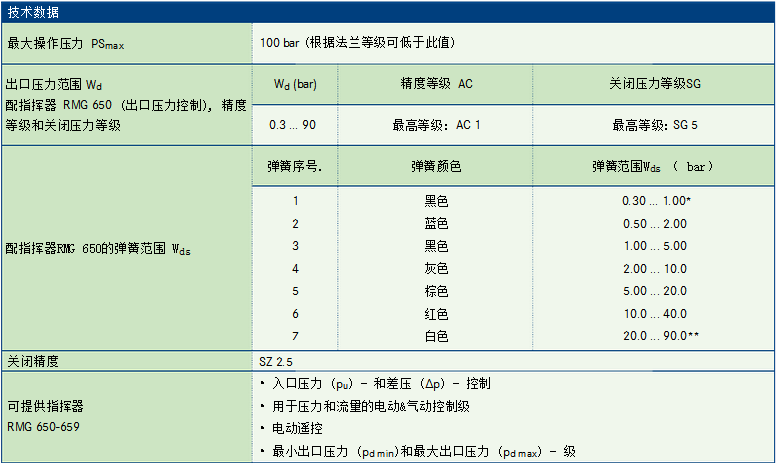Select the 用于压力和流量的电动&气动控制级 bullet
Image resolution: width=776 pixels, height=463 pixels.
tap(365, 407)
